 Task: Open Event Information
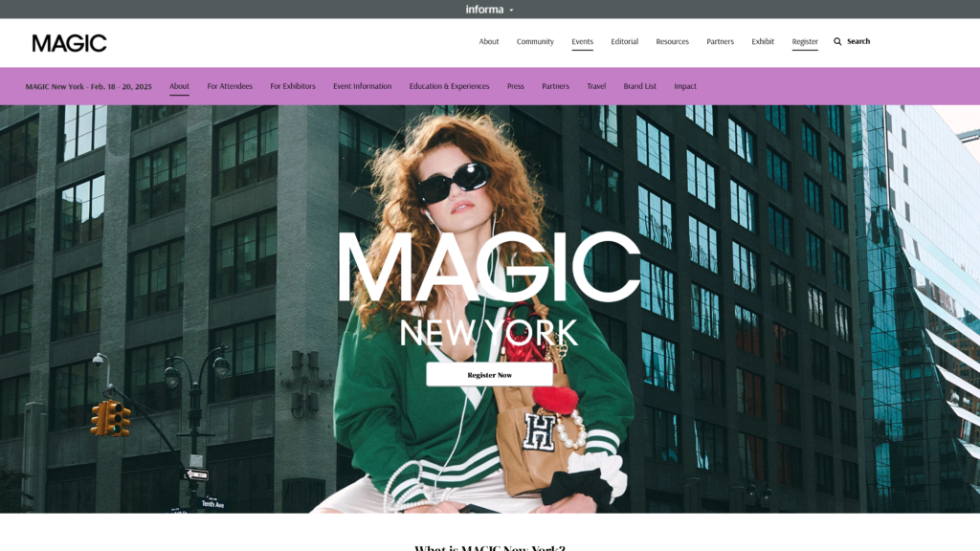tap(363, 86)
